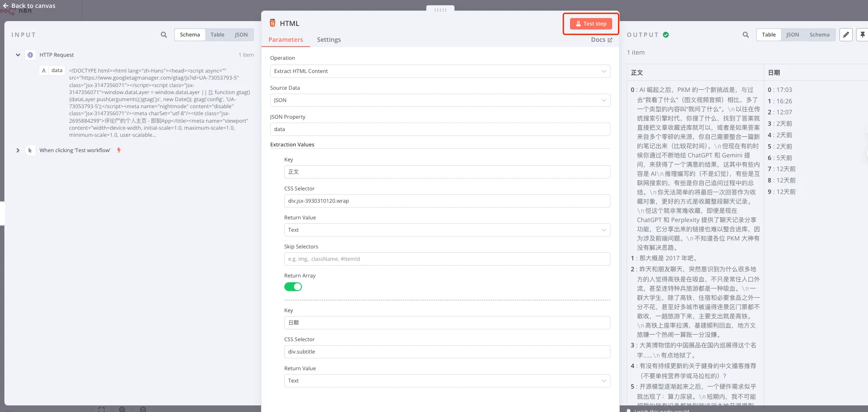The height and width of the screenshot is (412, 868).
Task: Click CSS Selector field with div.jsx-3930310120.wrap
Action: pos(447,201)
